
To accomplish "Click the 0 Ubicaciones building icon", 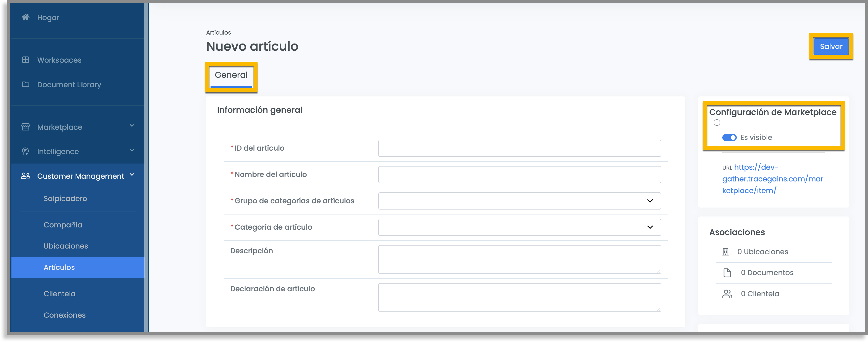I will [x=726, y=252].
